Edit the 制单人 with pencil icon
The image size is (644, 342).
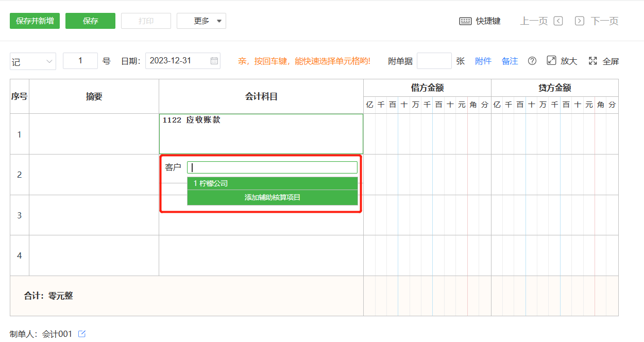(x=81, y=334)
